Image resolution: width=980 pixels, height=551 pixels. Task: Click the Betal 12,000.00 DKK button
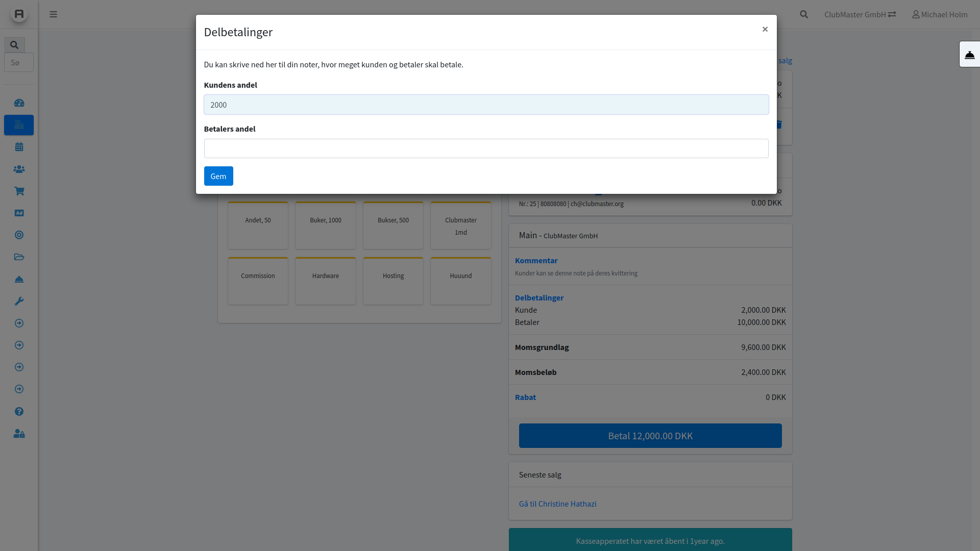point(650,436)
